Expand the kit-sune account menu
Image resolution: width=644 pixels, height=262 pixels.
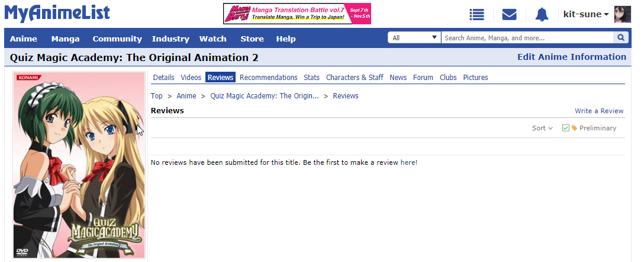pyautogui.click(x=586, y=14)
